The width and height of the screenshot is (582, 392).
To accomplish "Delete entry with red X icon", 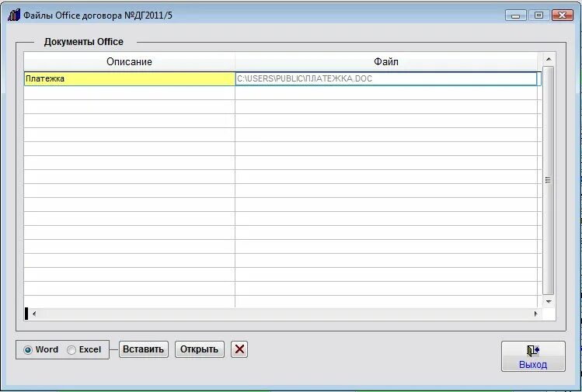I will coord(239,349).
